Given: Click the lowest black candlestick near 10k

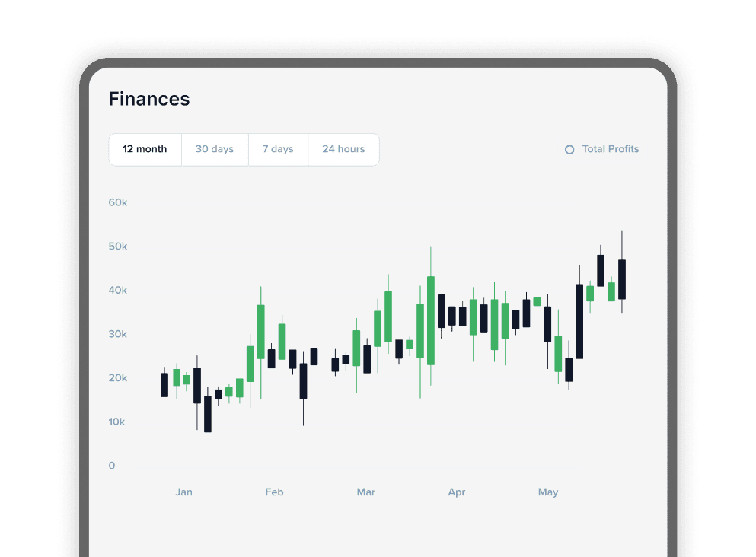Looking at the screenshot, I should 208,414.
